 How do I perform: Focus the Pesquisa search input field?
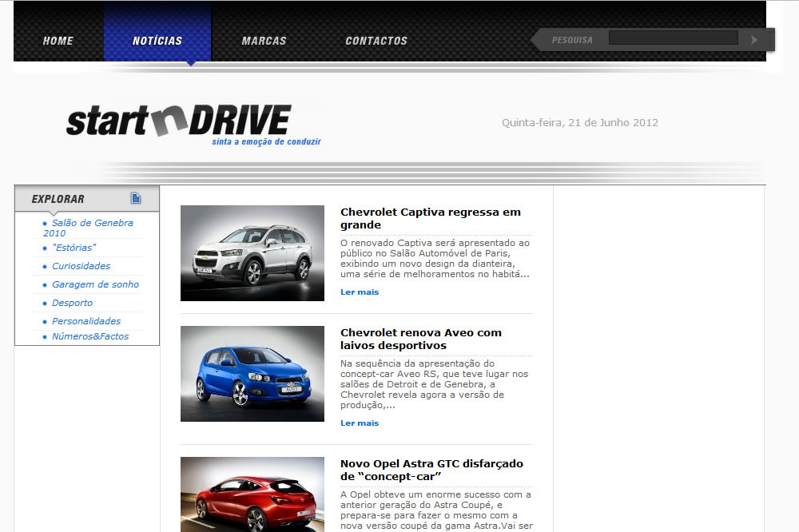point(673,38)
